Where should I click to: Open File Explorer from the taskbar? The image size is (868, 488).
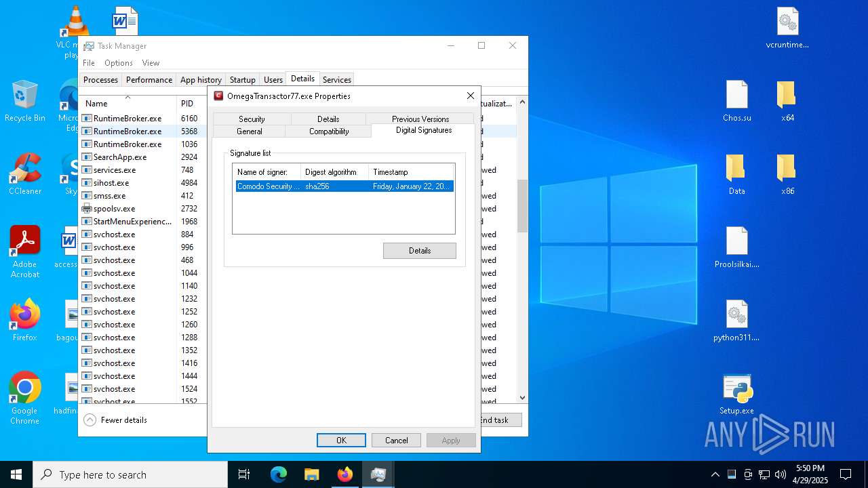click(311, 474)
